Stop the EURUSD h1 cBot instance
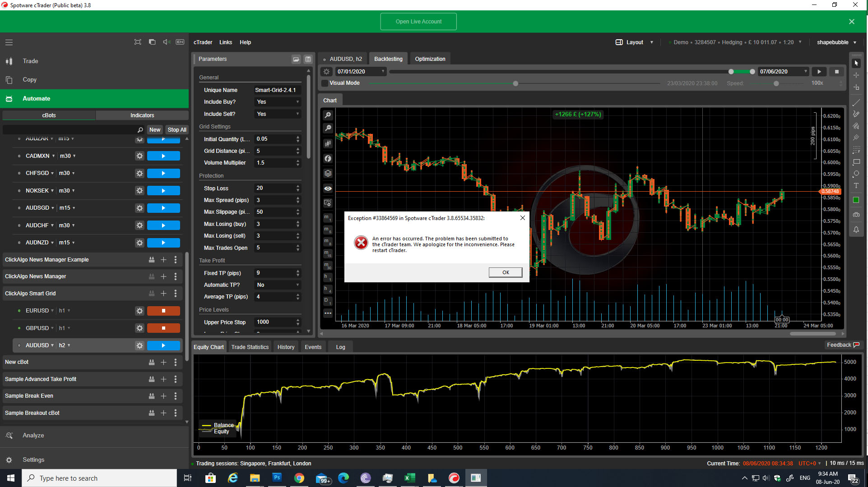Screen dimensions: 868x487 click(163, 311)
